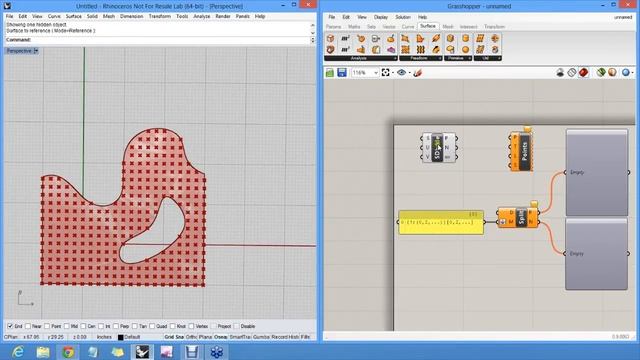Click the first Freeform surface icon, top row
Viewport: 640px width, 360px height.
click(x=405, y=38)
